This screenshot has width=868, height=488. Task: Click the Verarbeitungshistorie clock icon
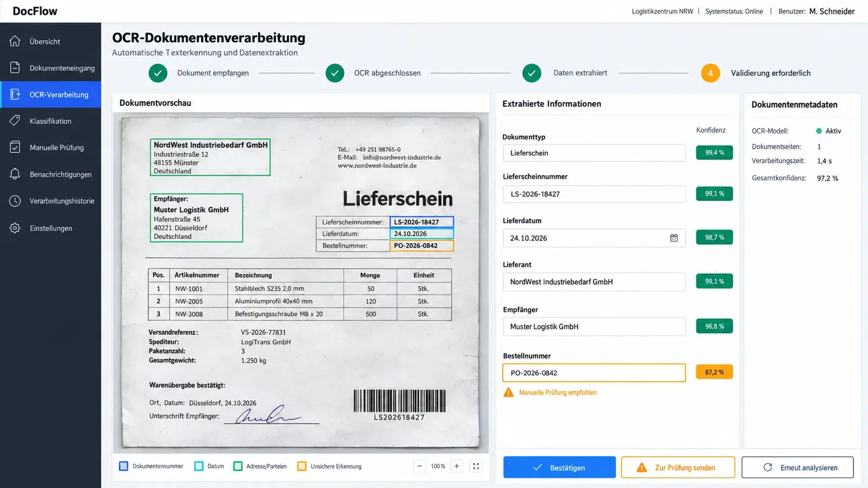tap(15, 201)
